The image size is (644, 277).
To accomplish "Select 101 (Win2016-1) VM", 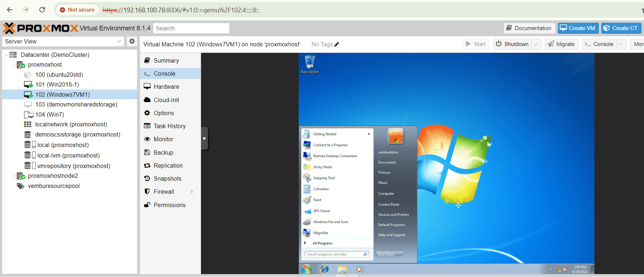I will tap(69, 84).
